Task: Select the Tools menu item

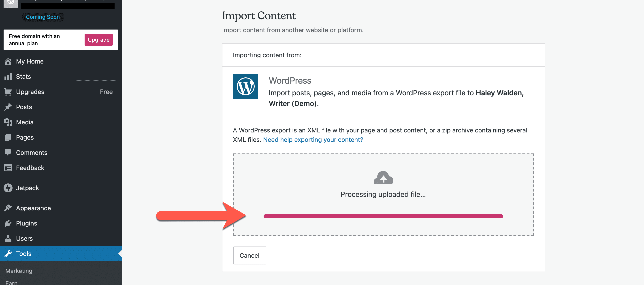Action: pyautogui.click(x=24, y=254)
